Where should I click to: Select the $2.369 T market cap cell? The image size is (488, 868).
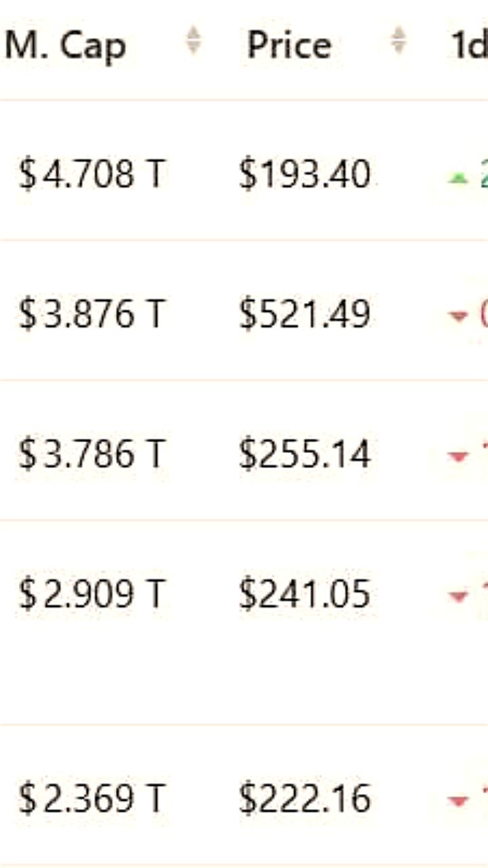91,798
